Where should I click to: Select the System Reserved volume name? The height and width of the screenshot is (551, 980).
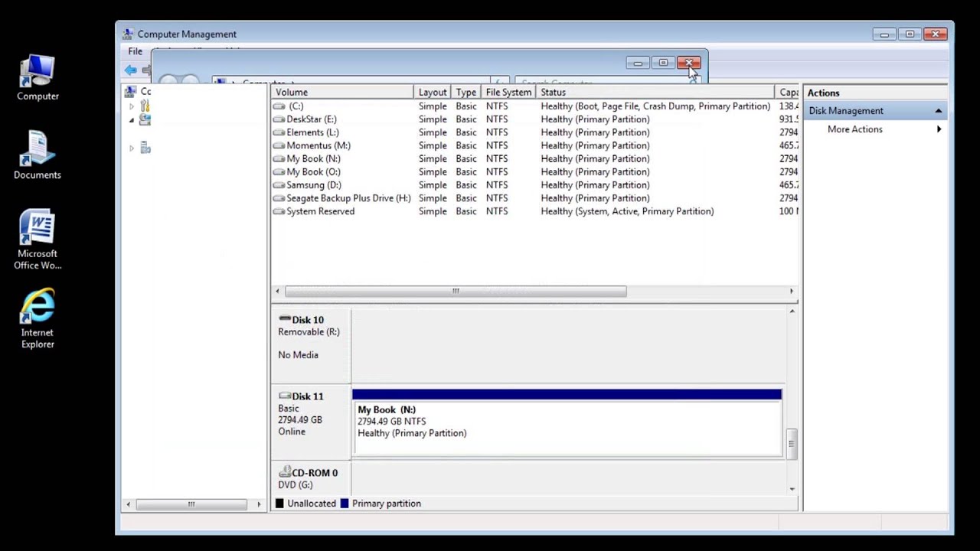pyautogui.click(x=320, y=211)
